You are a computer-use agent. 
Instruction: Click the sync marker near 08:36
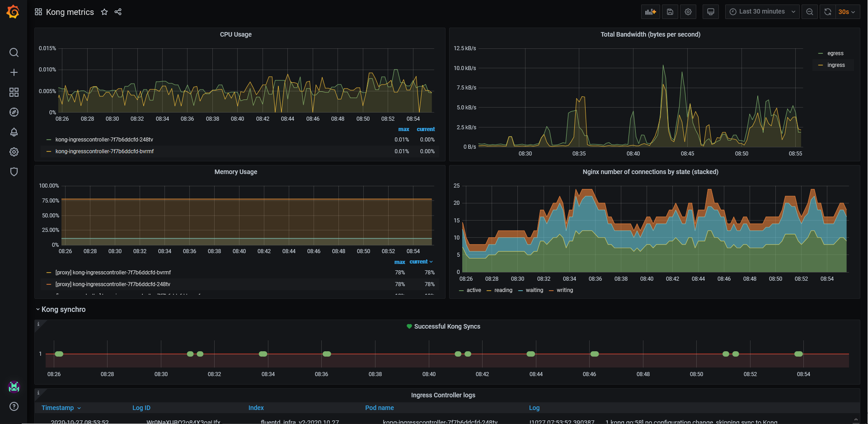tap(327, 354)
